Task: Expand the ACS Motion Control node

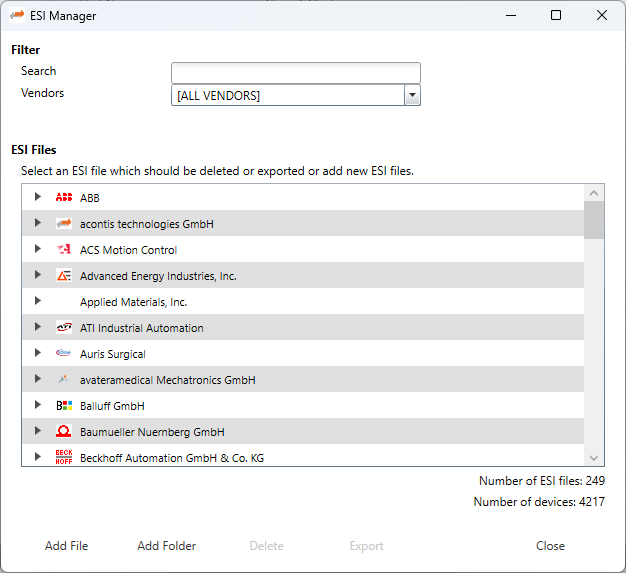Action: click(38, 248)
